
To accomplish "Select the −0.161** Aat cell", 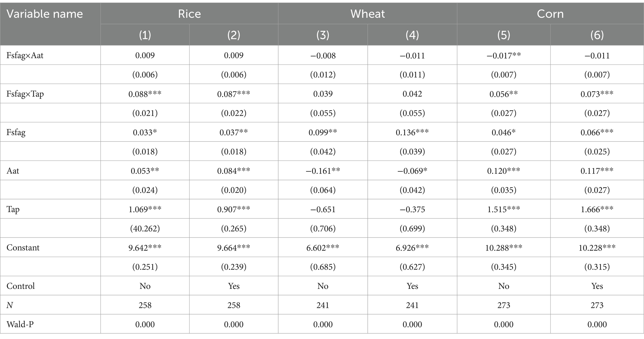I will [x=323, y=171].
